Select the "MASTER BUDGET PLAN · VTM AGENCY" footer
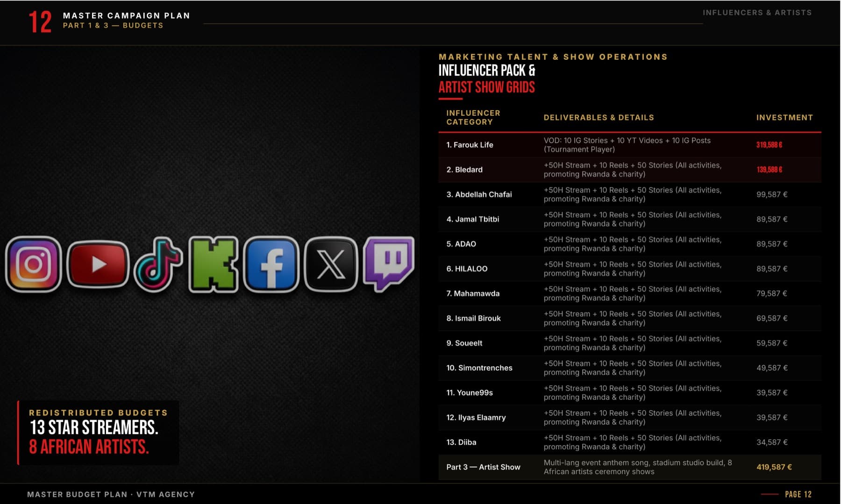 pyautogui.click(x=111, y=494)
